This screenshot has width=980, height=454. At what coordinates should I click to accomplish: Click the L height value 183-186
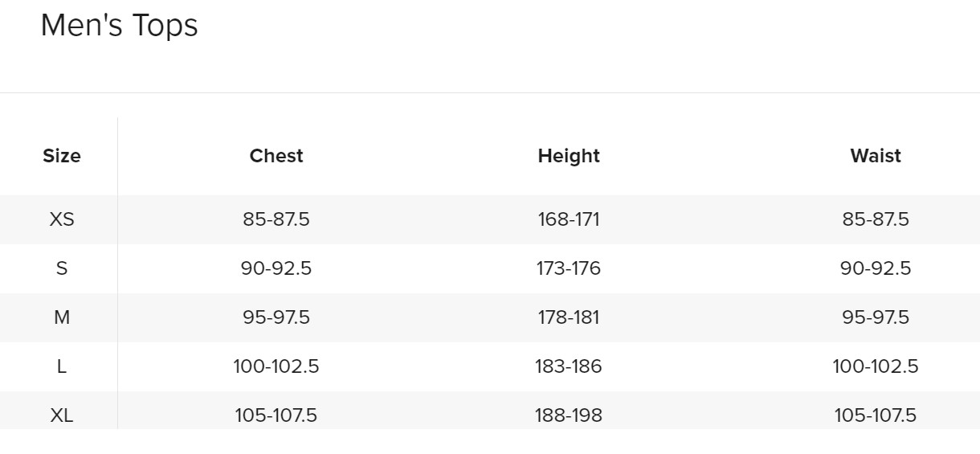(x=569, y=366)
